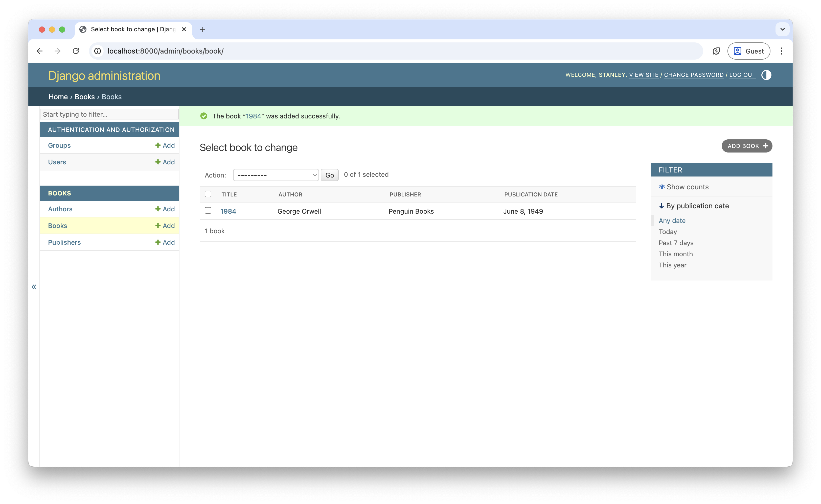Open the 1984 book title link
The width and height of the screenshot is (821, 504).
click(x=228, y=211)
